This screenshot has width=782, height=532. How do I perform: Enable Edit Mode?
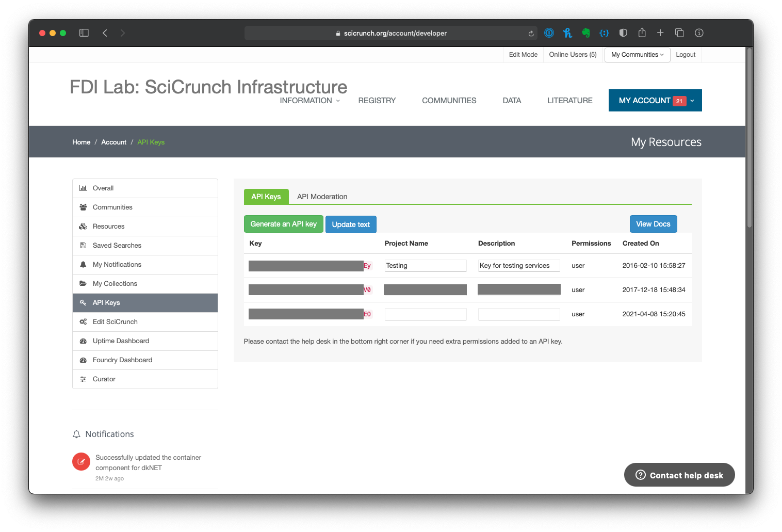523,54
